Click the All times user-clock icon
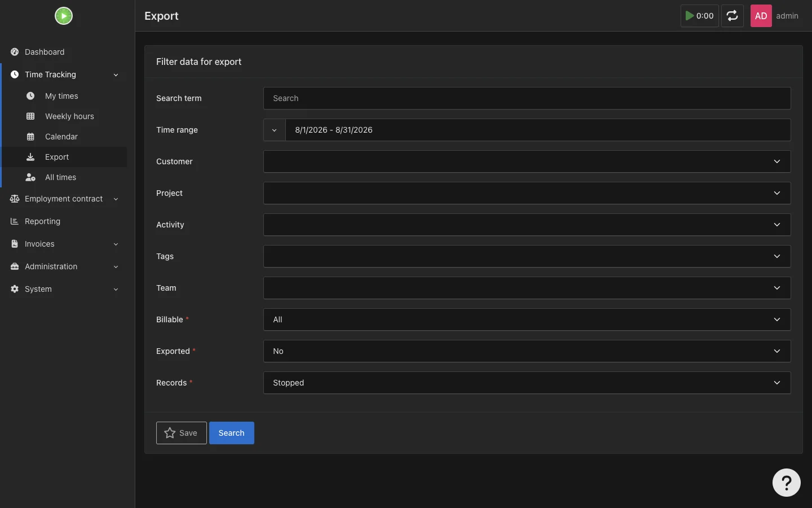Screen dimensions: 812x508 pyautogui.click(x=30, y=177)
